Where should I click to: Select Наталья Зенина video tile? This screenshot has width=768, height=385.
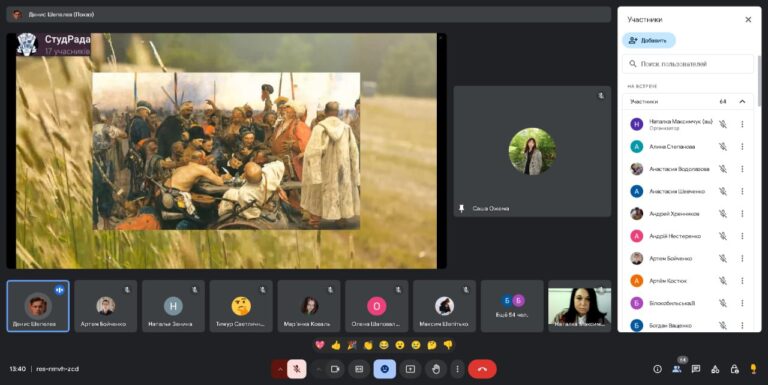tap(173, 306)
